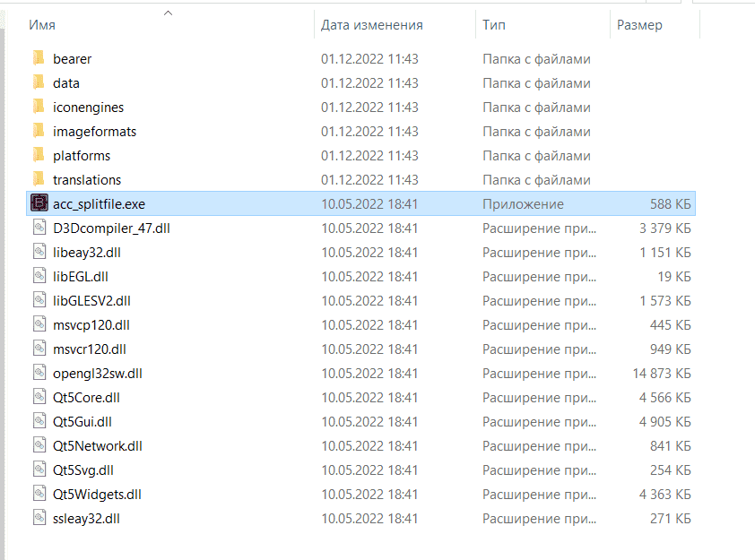This screenshot has width=755, height=560.
Task: Select the Qt5Core.dll file icon
Action: pyautogui.click(x=39, y=396)
